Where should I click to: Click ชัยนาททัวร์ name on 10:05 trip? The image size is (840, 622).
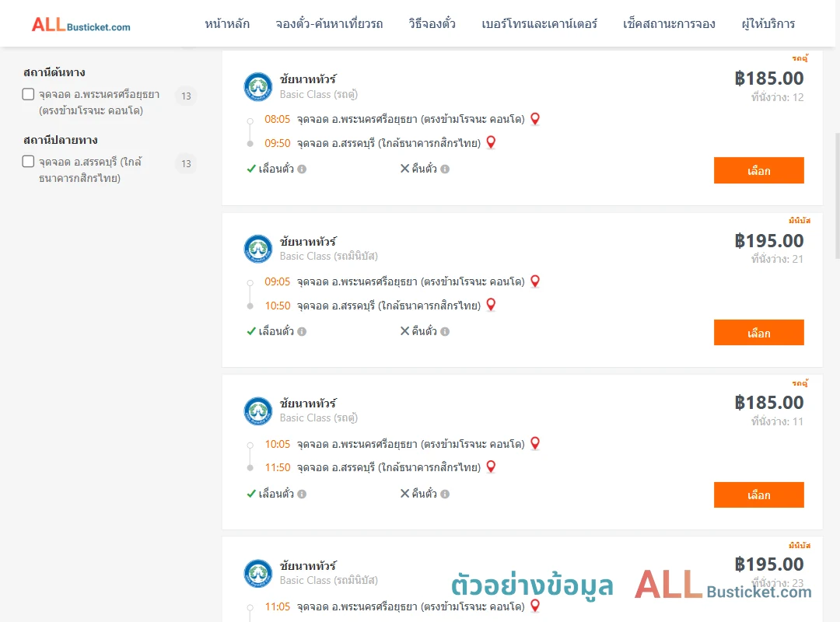pos(308,404)
